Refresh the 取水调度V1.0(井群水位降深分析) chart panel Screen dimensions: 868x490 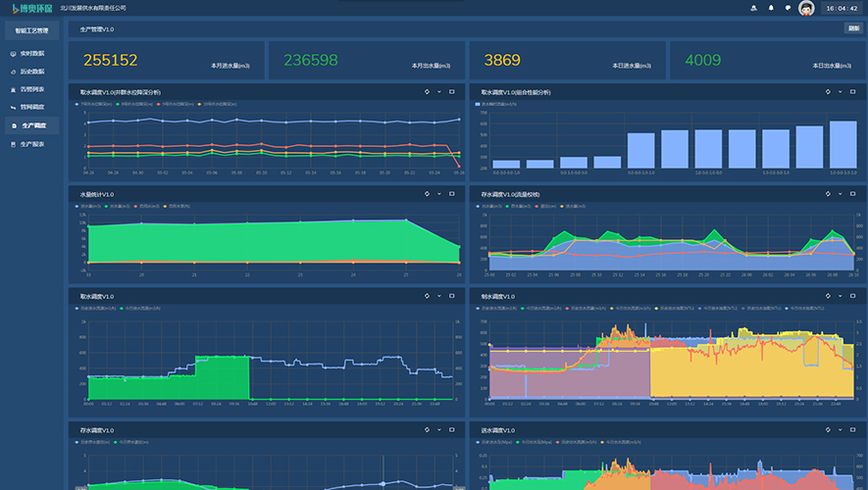point(427,92)
